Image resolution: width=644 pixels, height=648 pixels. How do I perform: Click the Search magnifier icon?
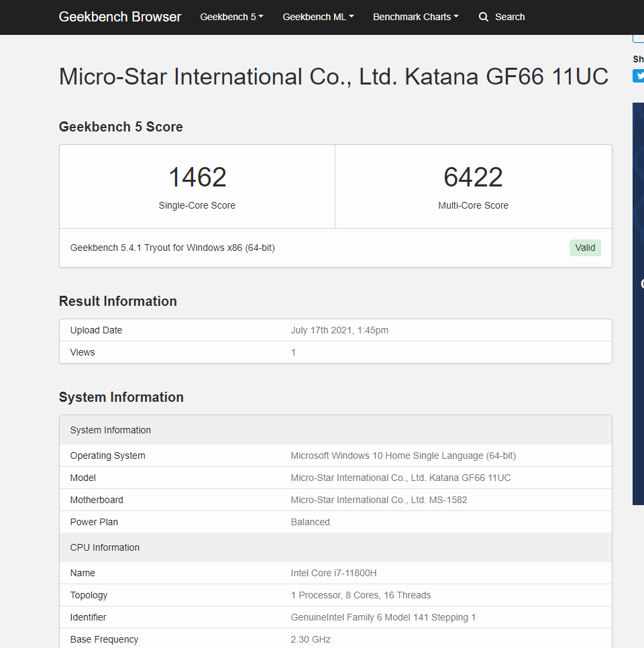483,17
